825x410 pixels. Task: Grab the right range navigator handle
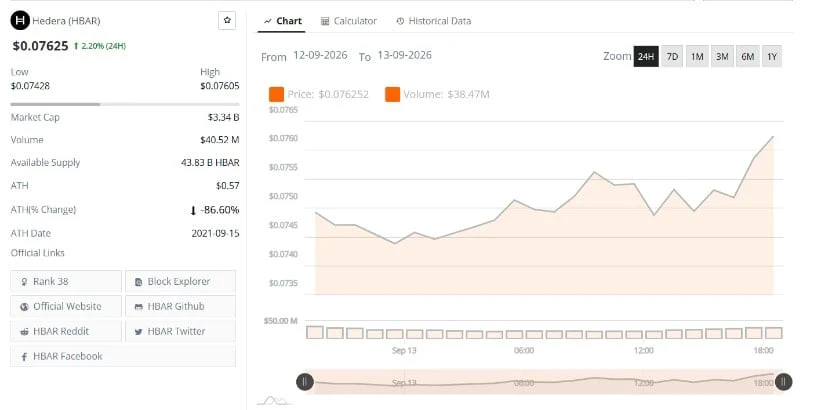pos(783,382)
